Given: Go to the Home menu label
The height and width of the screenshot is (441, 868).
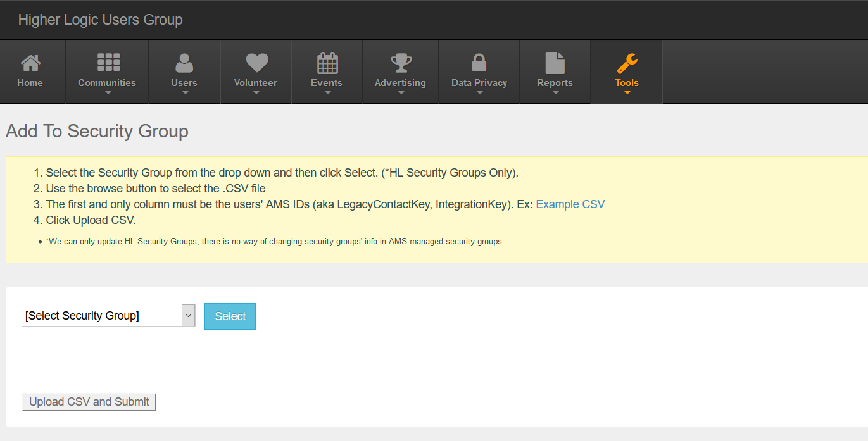Looking at the screenshot, I should point(30,83).
